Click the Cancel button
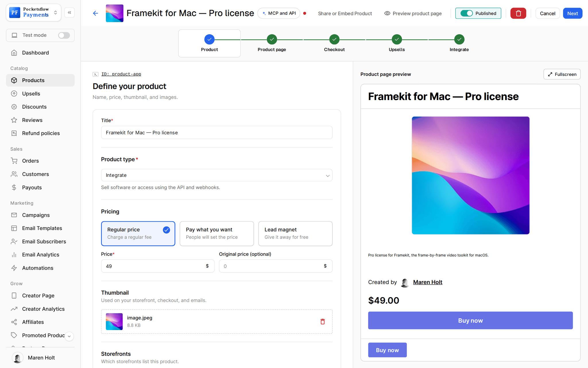The width and height of the screenshot is (588, 368). point(548,13)
